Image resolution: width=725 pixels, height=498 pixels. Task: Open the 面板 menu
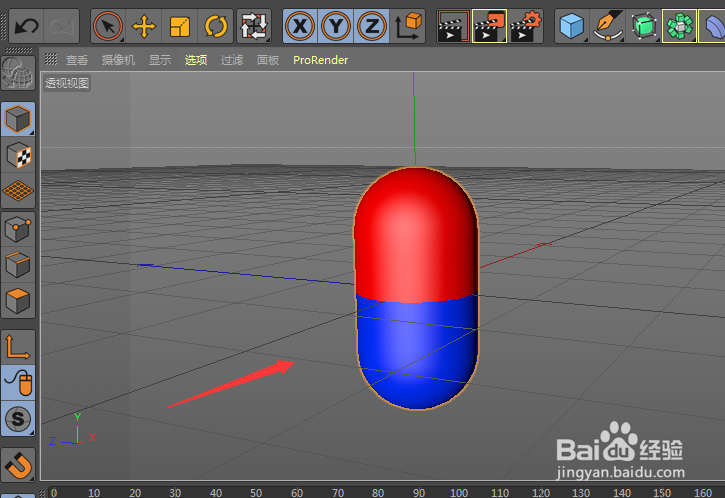[268, 60]
